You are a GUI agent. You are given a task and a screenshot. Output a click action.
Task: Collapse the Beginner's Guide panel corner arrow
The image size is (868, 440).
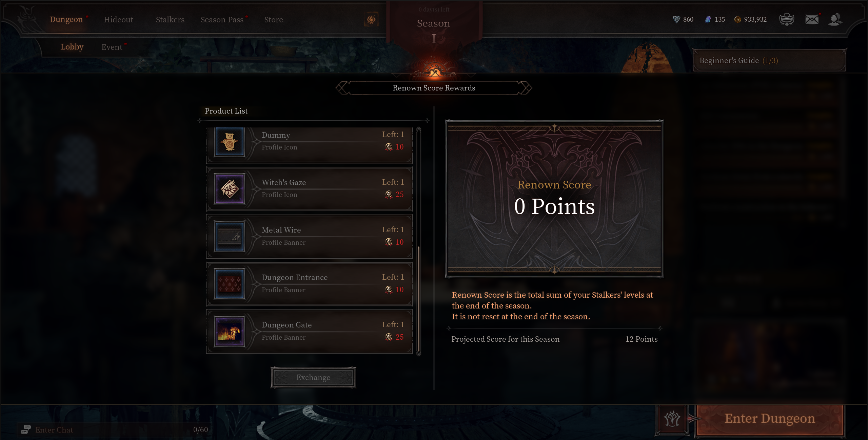tap(844, 52)
